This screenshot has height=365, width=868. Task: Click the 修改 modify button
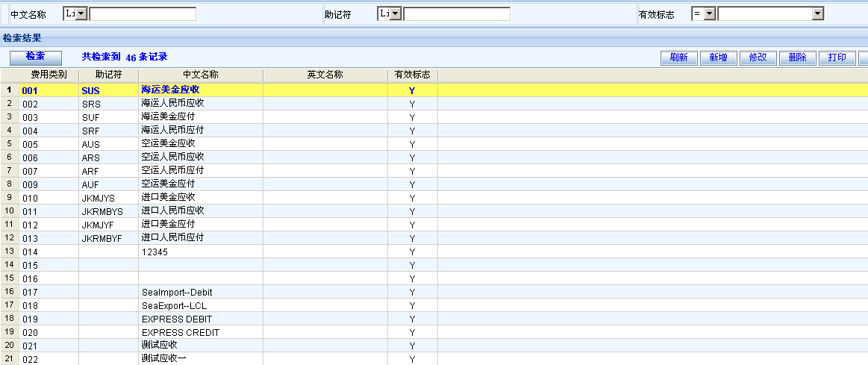(x=758, y=58)
